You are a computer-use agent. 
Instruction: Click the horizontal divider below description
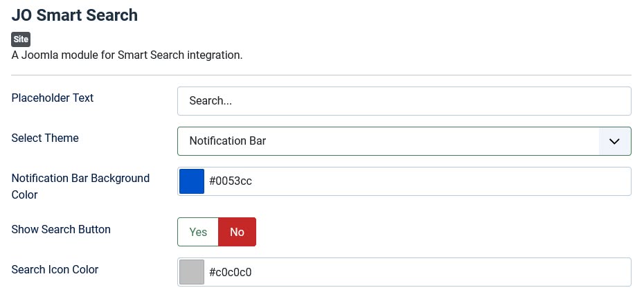pyautogui.click(x=321, y=75)
